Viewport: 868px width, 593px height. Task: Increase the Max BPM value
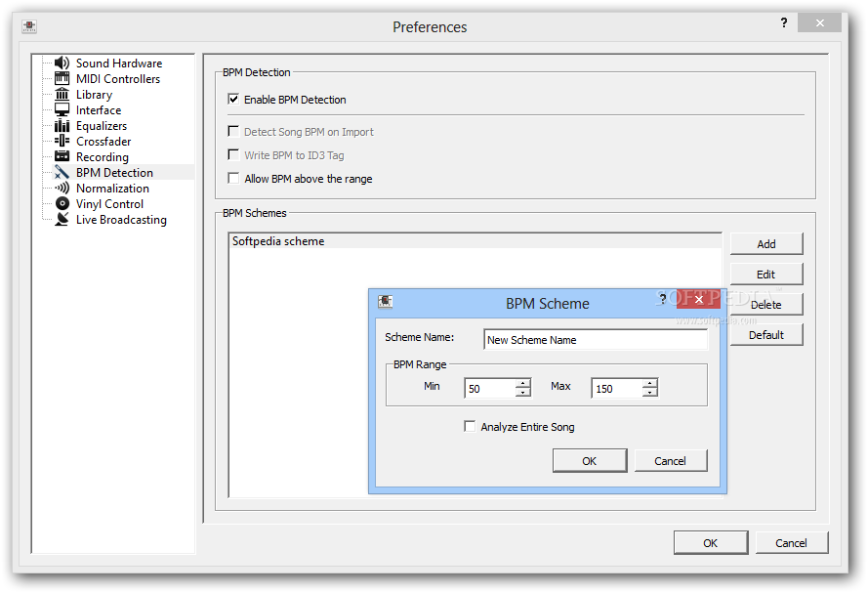pyautogui.click(x=650, y=383)
